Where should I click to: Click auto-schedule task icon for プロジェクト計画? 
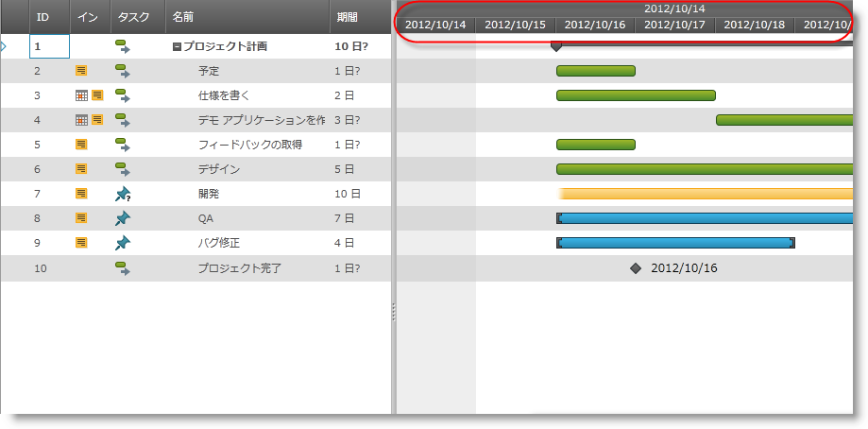tap(123, 46)
